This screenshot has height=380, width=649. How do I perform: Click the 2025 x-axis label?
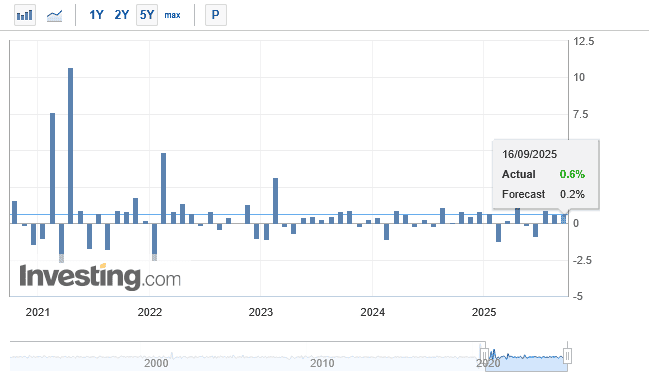tap(484, 312)
